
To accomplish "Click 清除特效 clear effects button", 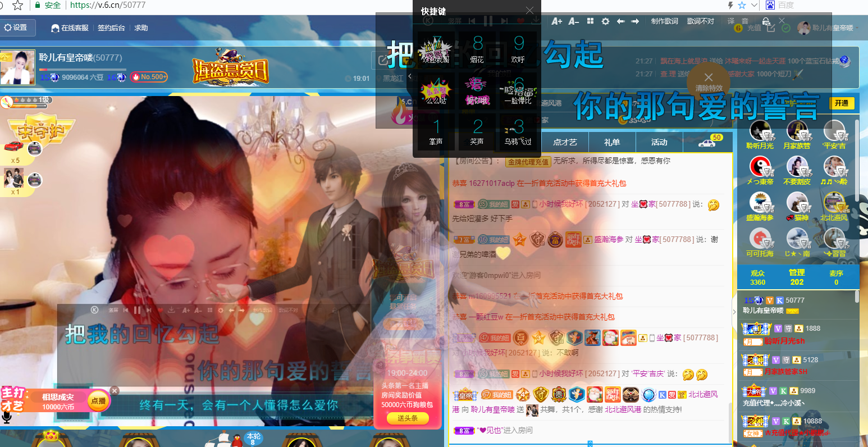I will pyautogui.click(x=709, y=81).
